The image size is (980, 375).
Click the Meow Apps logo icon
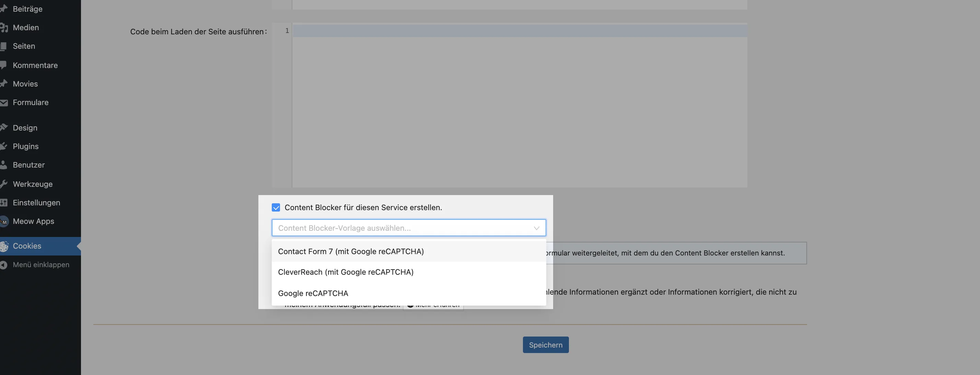pyautogui.click(x=4, y=221)
